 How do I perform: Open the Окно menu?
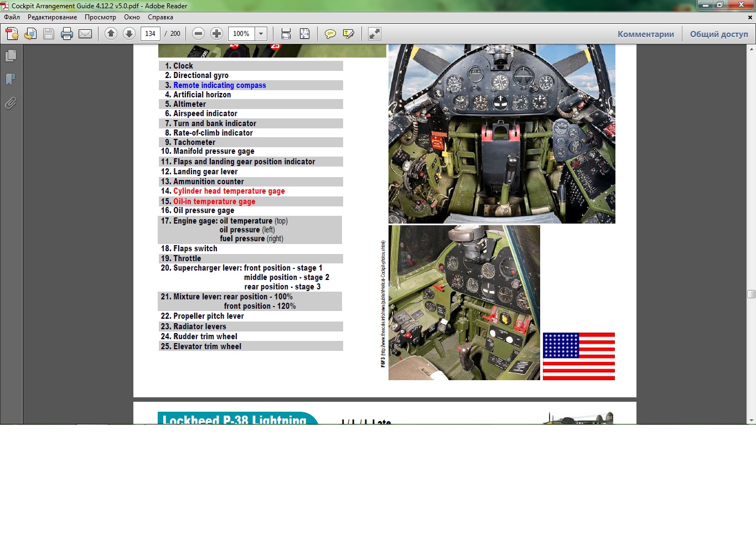click(132, 17)
